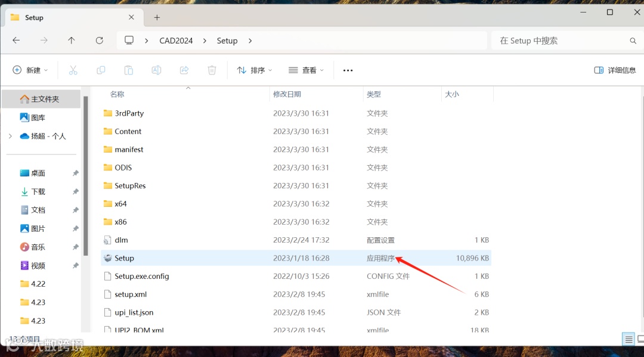This screenshot has width=644, height=357.
Task: Click chevron after Setup in address bar
Action: (250, 41)
